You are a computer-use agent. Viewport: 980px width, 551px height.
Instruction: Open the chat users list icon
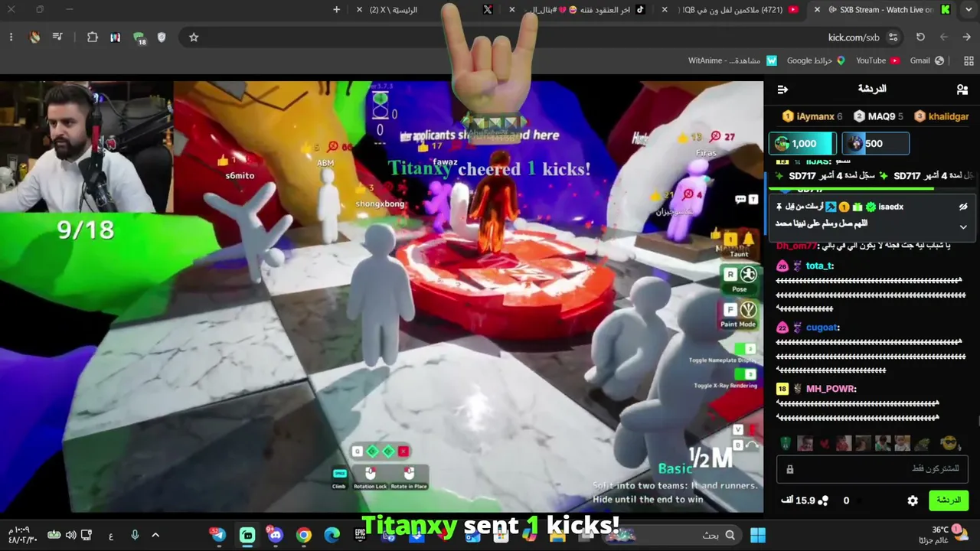962,90
